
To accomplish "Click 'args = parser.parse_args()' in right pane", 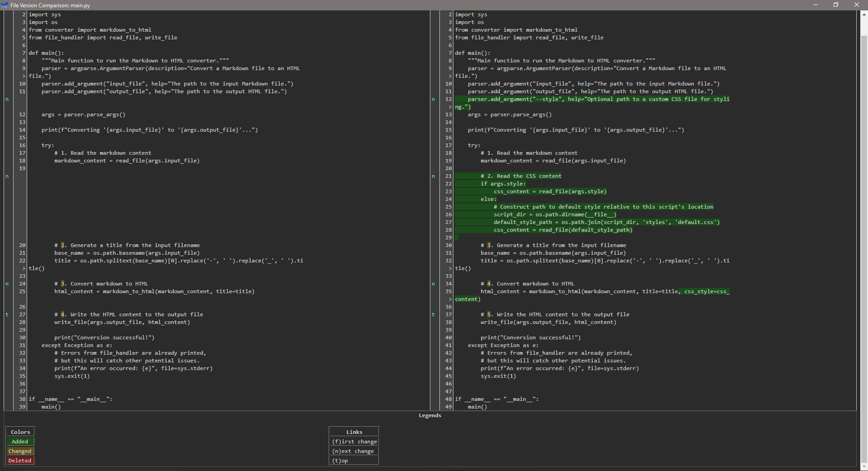I will (x=510, y=115).
